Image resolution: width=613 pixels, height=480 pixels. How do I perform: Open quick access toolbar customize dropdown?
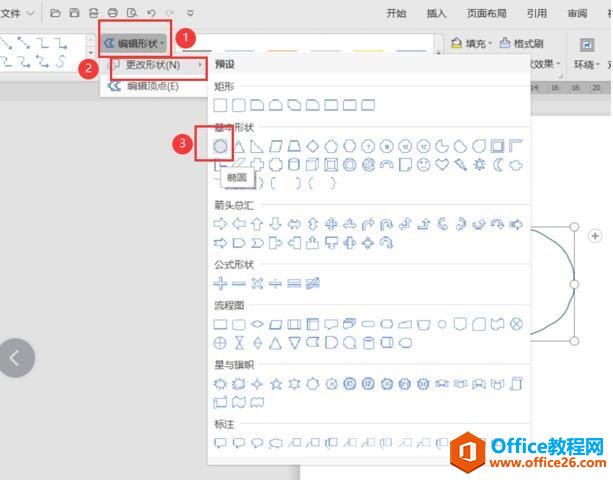tap(190, 13)
